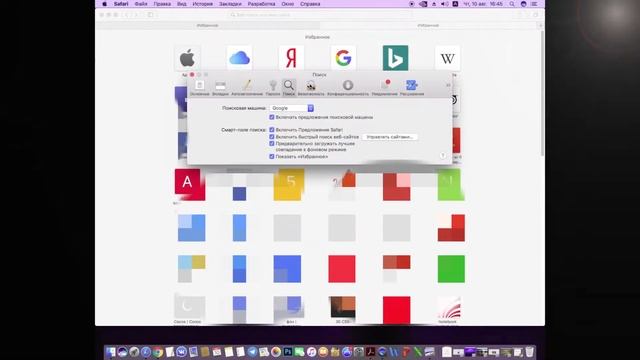Open Notification Center list icon
This screenshot has height=360, width=640.
(534, 4)
